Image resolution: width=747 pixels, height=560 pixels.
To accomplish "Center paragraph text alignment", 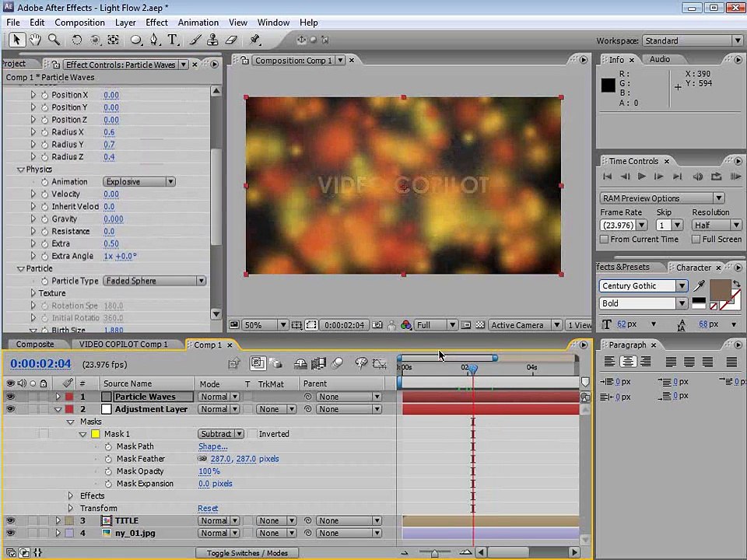I will tap(627, 362).
